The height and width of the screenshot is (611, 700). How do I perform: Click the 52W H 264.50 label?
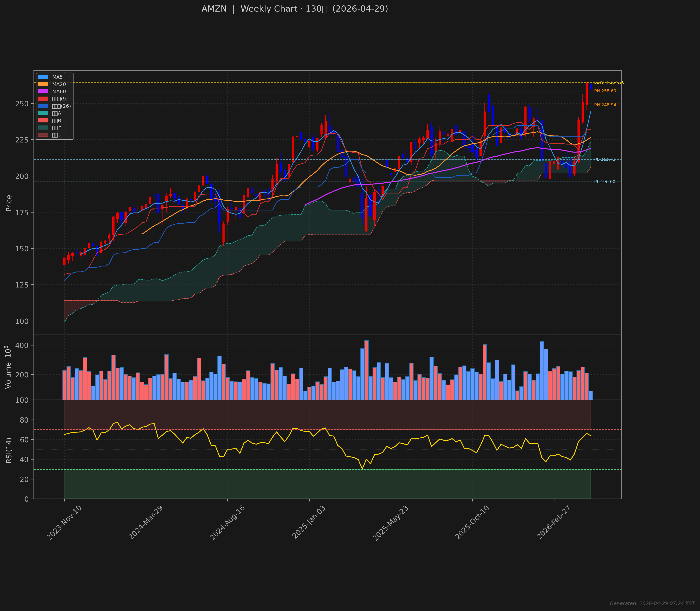pyautogui.click(x=609, y=82)
